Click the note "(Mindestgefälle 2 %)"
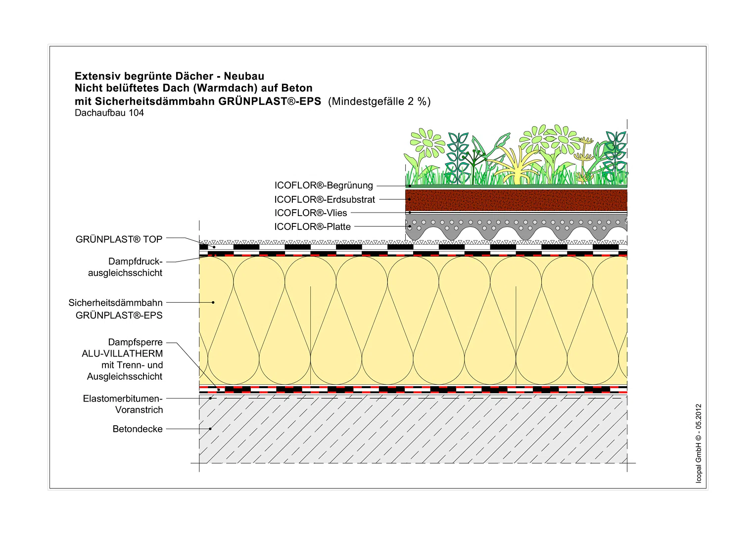This screenshot has width=756, height=534. point(379,101)
